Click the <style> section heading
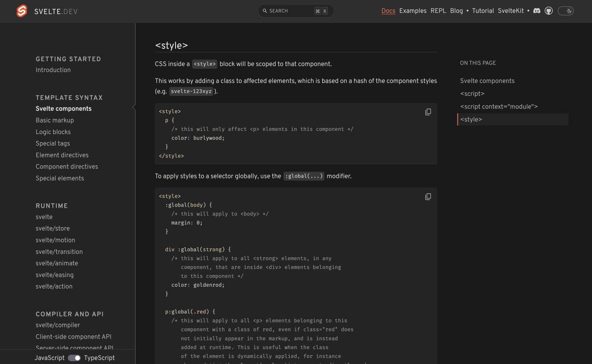 click(171, 45)
